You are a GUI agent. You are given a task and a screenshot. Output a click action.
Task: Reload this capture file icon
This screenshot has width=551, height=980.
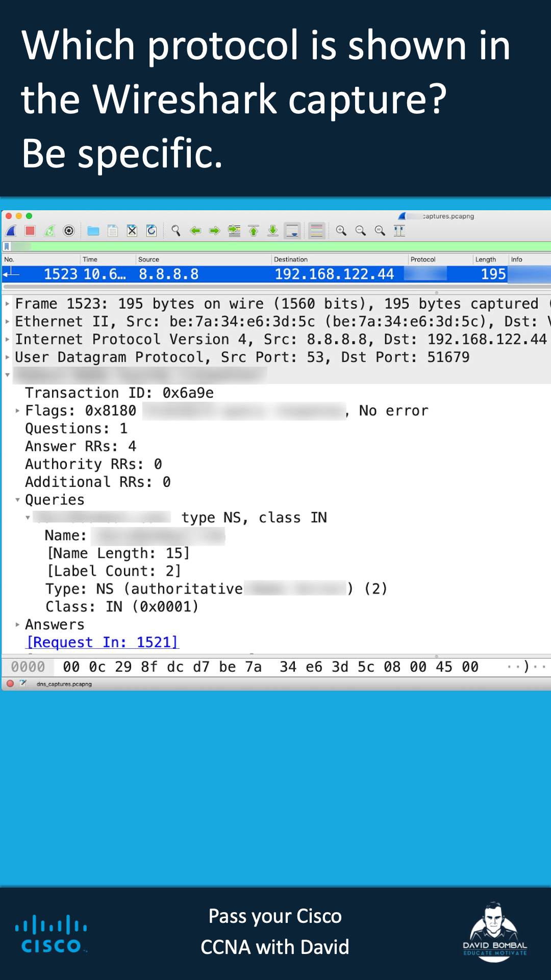pos(152,231)
